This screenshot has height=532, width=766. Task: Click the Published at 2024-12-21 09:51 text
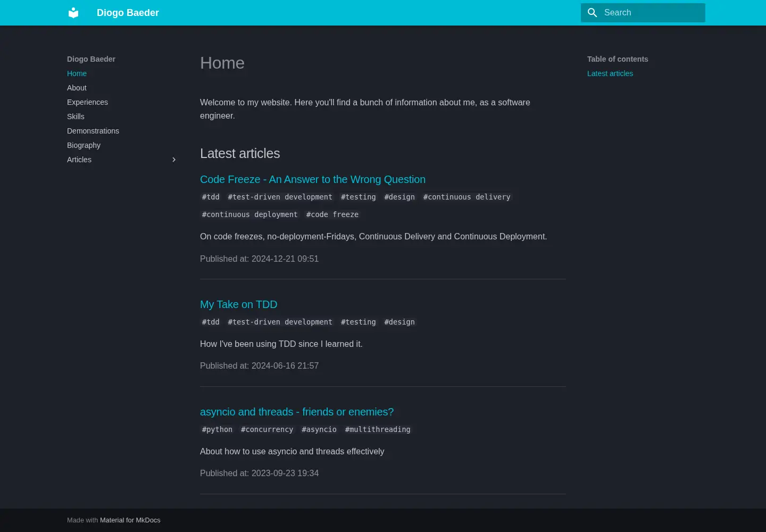pos(259,259)
